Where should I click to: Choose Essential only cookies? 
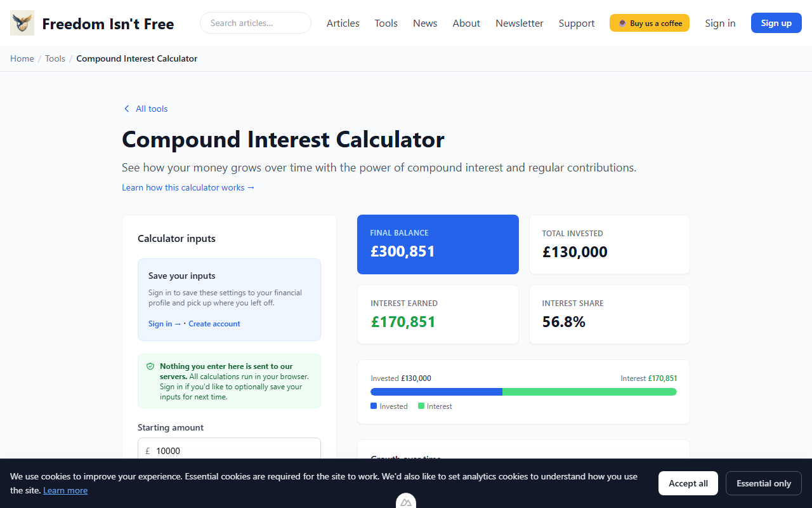point(763,483)
